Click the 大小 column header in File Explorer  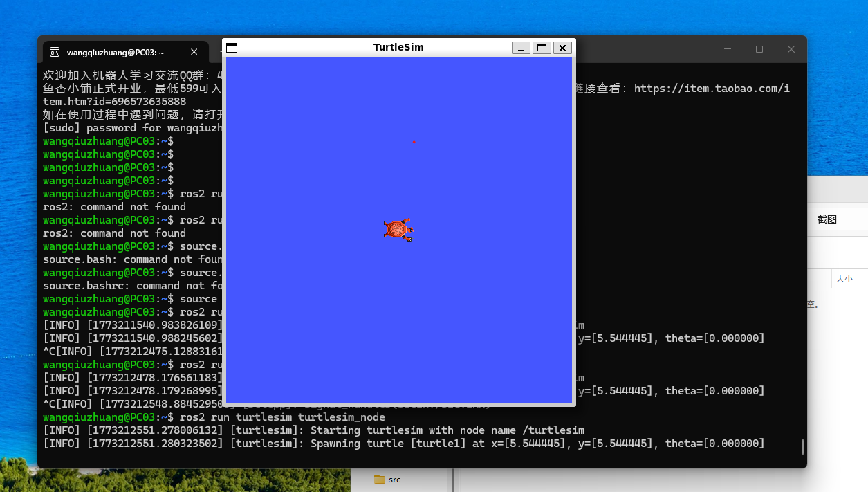[844, 278]
